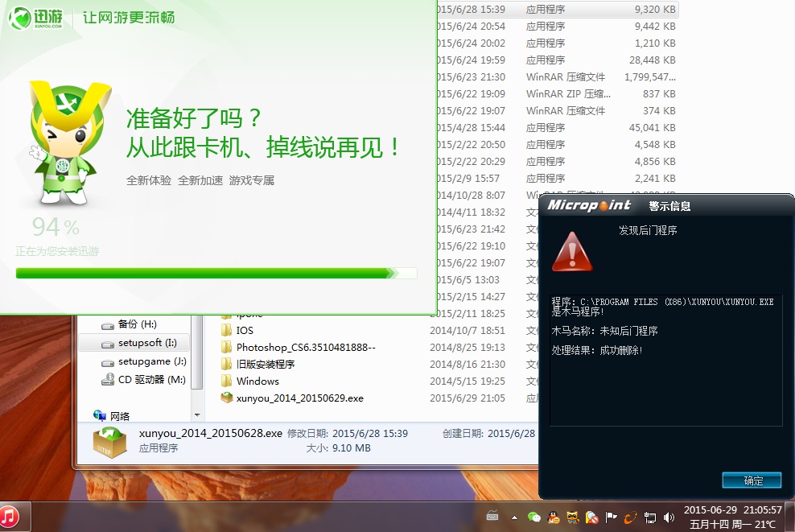The image size is (795, 532).
Task: Open 网络 in the Explorer navigation pane
Action: [x=120, y=416]
